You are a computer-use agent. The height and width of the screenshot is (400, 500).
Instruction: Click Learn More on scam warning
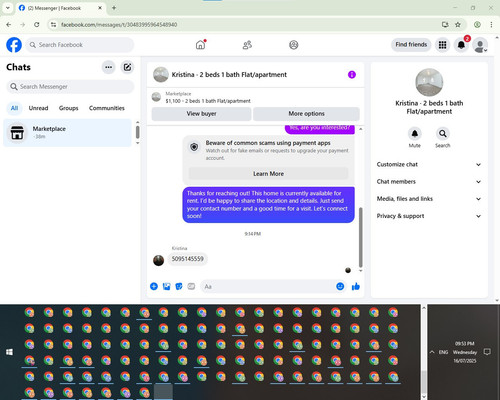268,174
